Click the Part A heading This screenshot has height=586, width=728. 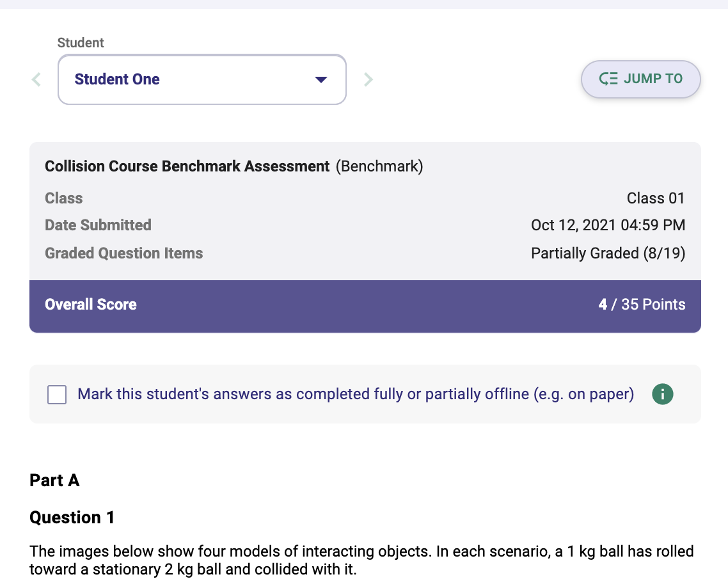point(55,480)
